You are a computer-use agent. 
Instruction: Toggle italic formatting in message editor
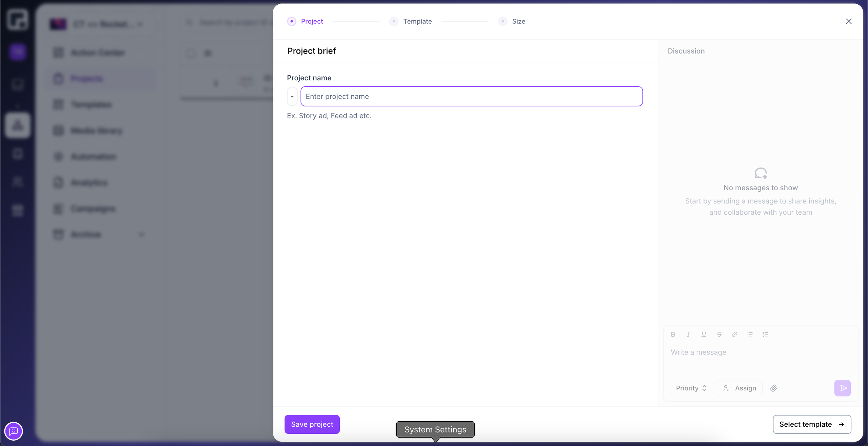click(688, 334)
